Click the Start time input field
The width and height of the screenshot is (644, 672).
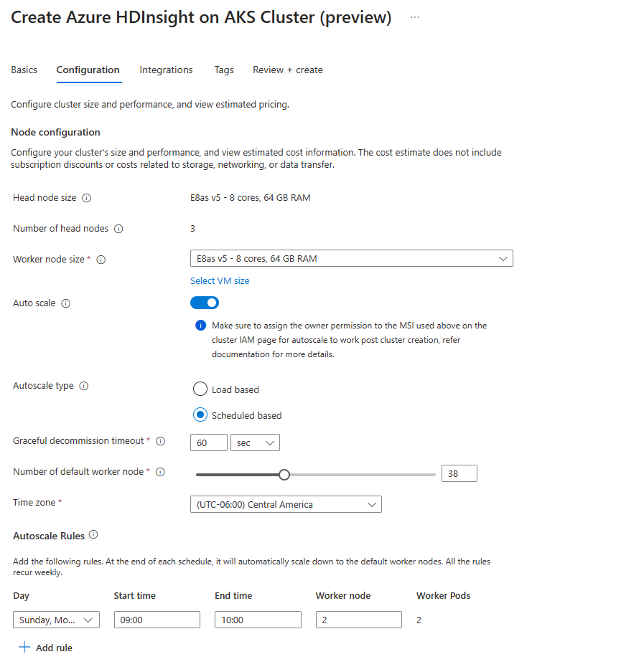click(x=157, y=620)
